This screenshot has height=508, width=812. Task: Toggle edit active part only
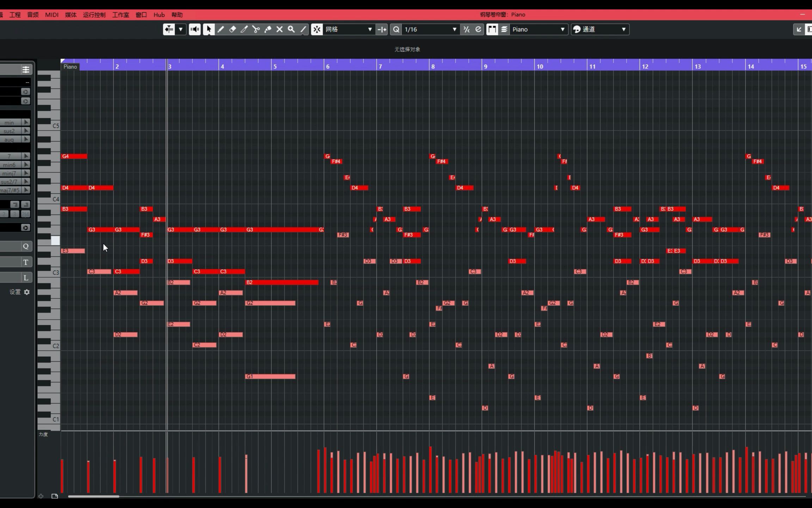pyautogui.click(x=504, y=29)
